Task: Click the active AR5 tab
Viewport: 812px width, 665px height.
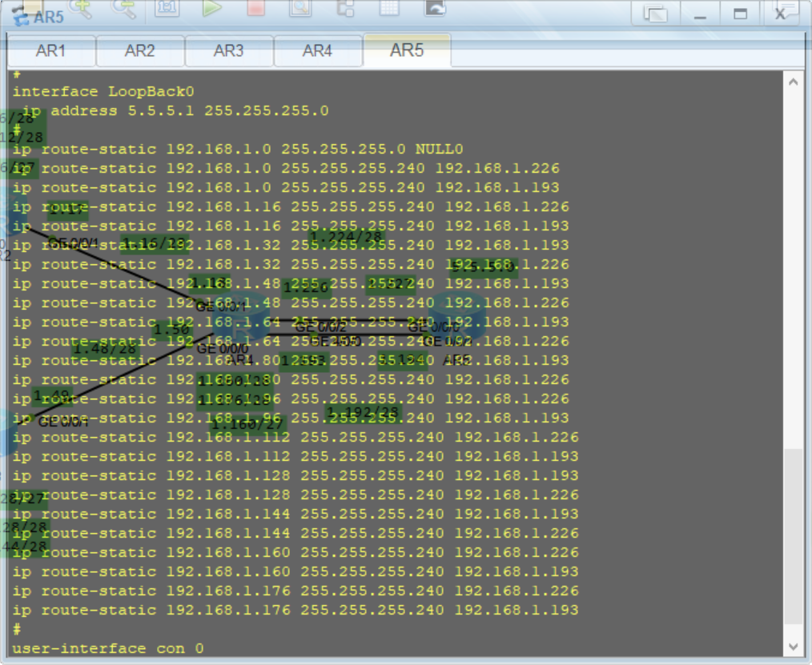Action: tap(407, 50)
